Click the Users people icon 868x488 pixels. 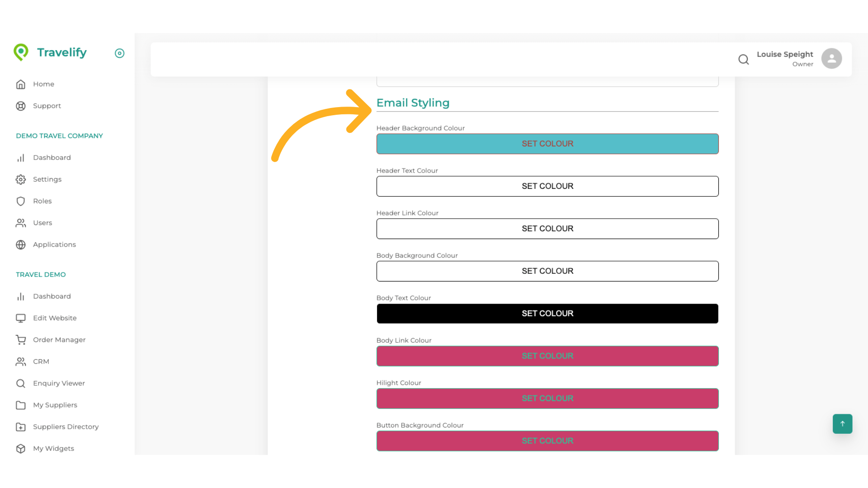(21, 223)
